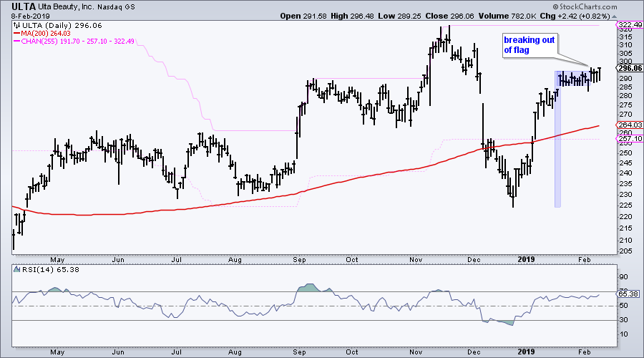Click the CHAN(255) 191.70 - 257.10 - 322.49 legend text

click(x=77, y=41)
